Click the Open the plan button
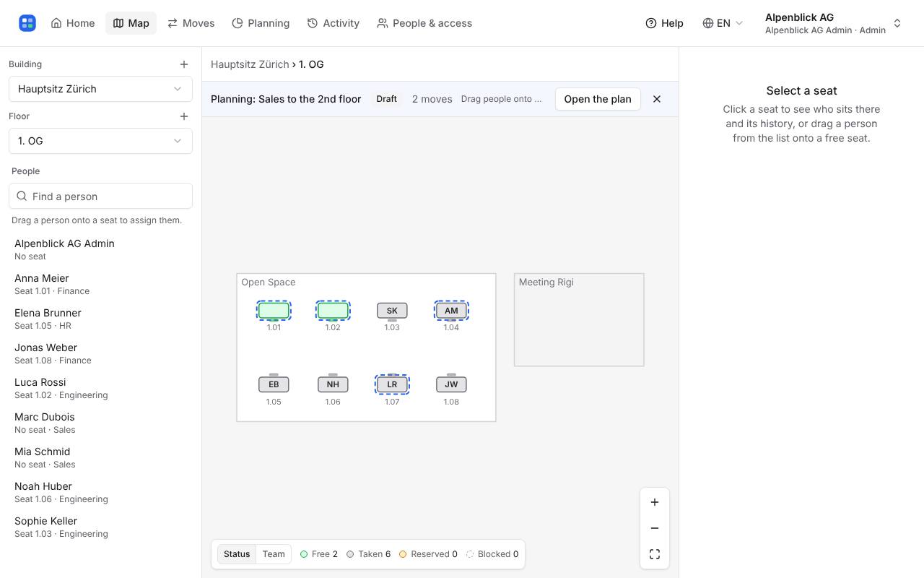Viewport: 924px width, 578px height. (x=598, y=99)
